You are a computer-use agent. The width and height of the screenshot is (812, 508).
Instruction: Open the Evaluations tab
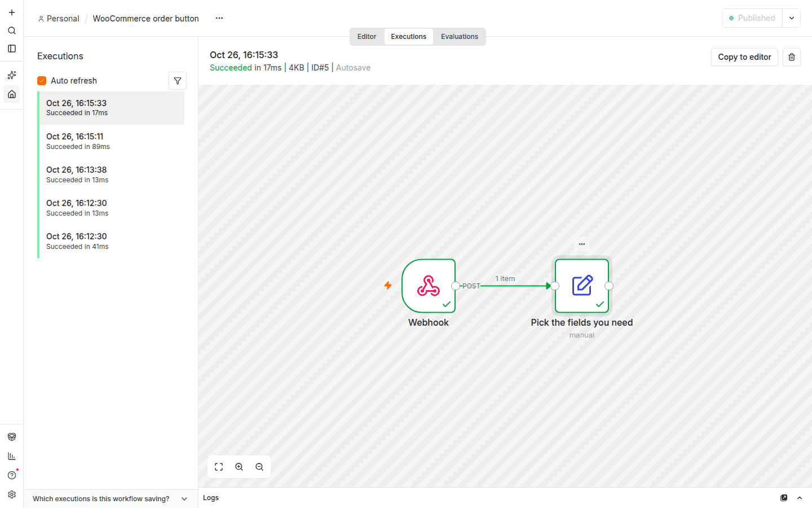(460, 37)
